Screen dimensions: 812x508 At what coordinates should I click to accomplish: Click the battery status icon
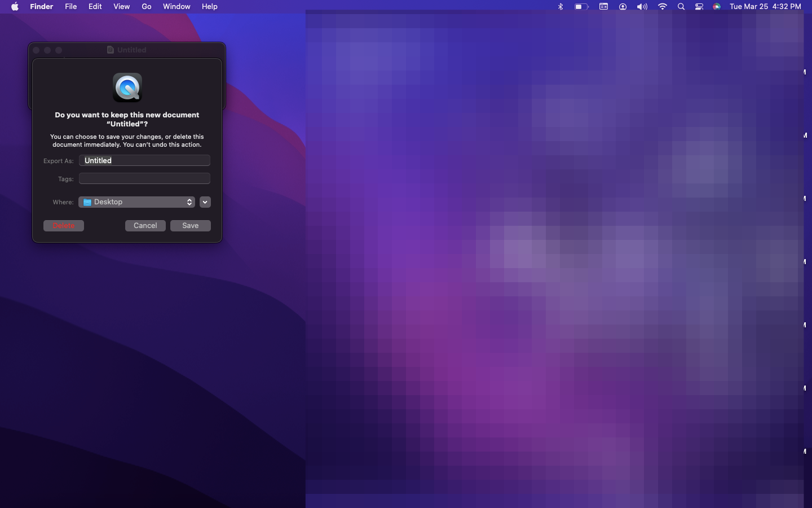coord(581,7)
